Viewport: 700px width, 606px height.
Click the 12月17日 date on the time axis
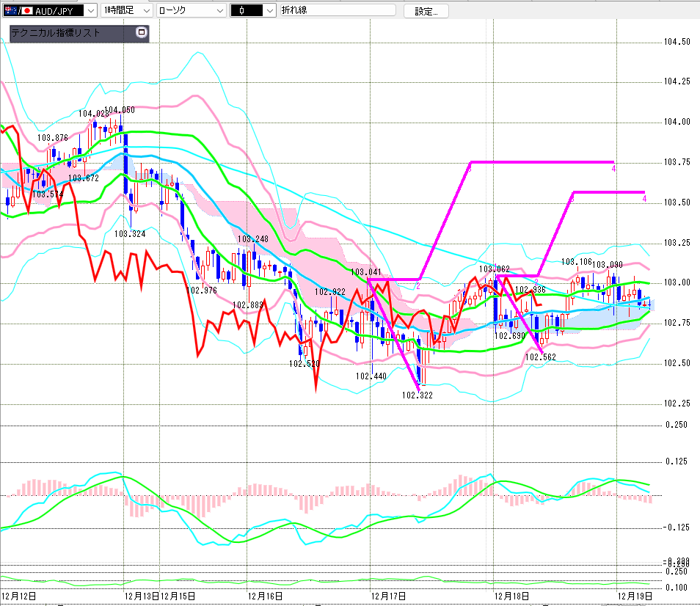coord(389,596)
